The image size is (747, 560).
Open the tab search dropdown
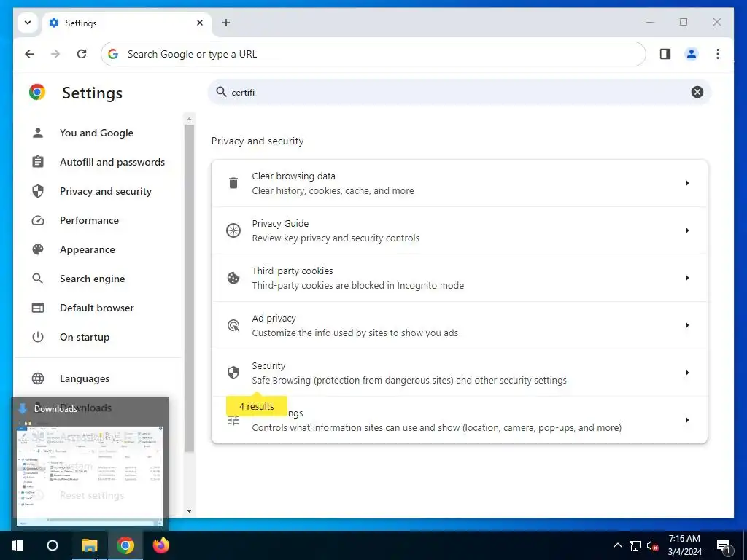[x=28, y=23]
